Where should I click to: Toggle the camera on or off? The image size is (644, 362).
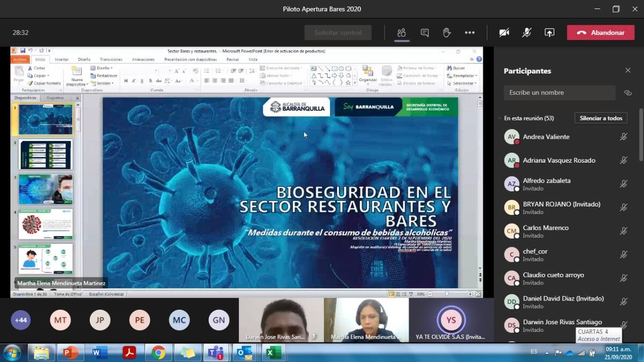coord(504,33)
